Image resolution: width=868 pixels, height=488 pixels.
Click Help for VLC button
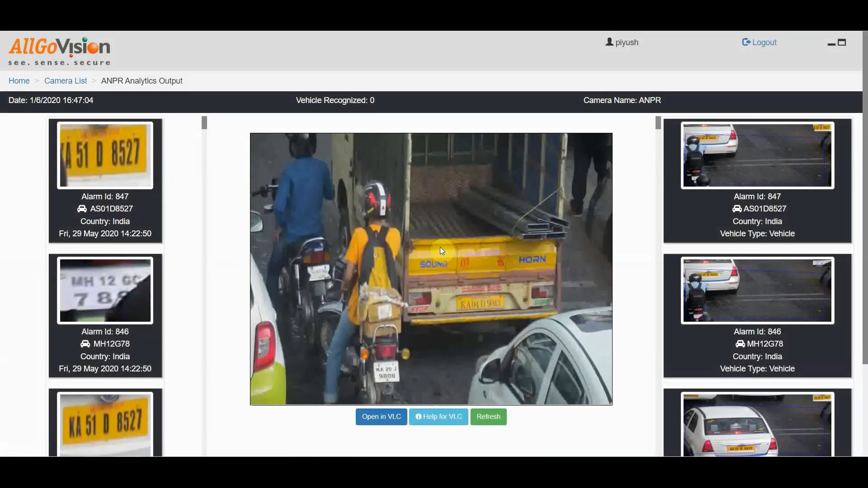[439, 417]
